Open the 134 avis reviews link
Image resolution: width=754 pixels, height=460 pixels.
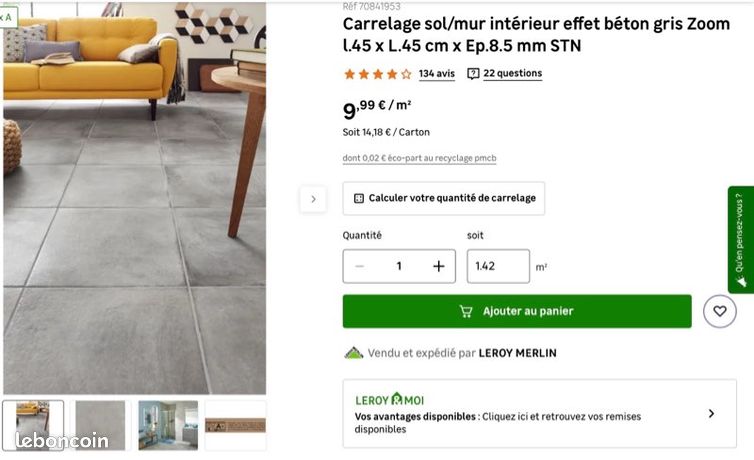coord(437,74)
